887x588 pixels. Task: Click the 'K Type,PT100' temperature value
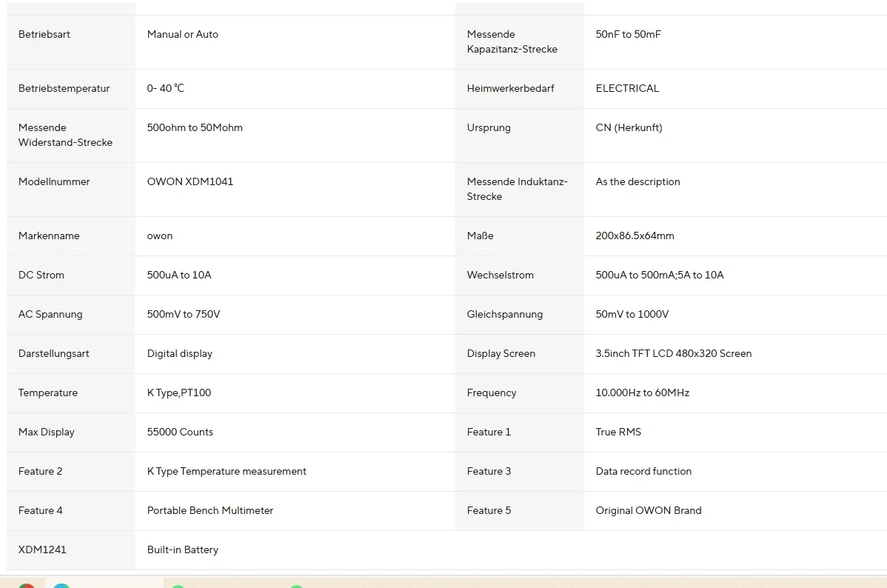pos(178,392)
